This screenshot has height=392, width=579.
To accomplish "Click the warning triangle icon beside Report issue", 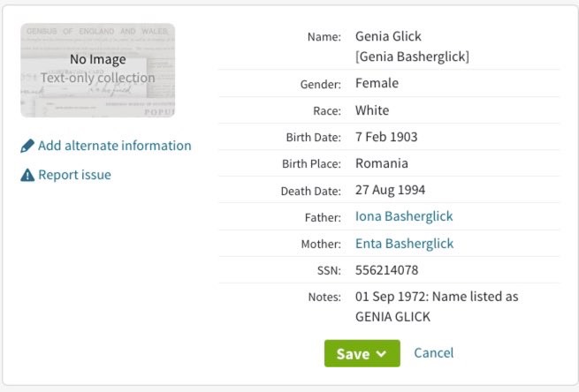I will click(x=27, y=175).
